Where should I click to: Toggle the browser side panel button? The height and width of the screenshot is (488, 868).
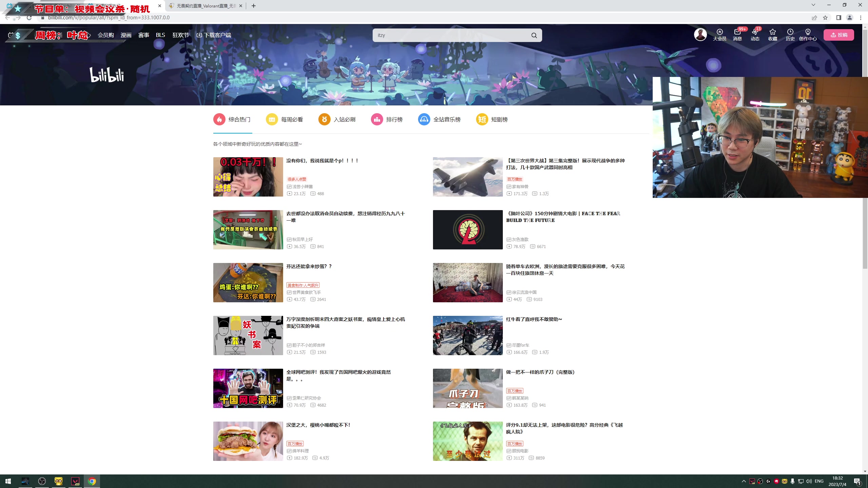(839, 18)
